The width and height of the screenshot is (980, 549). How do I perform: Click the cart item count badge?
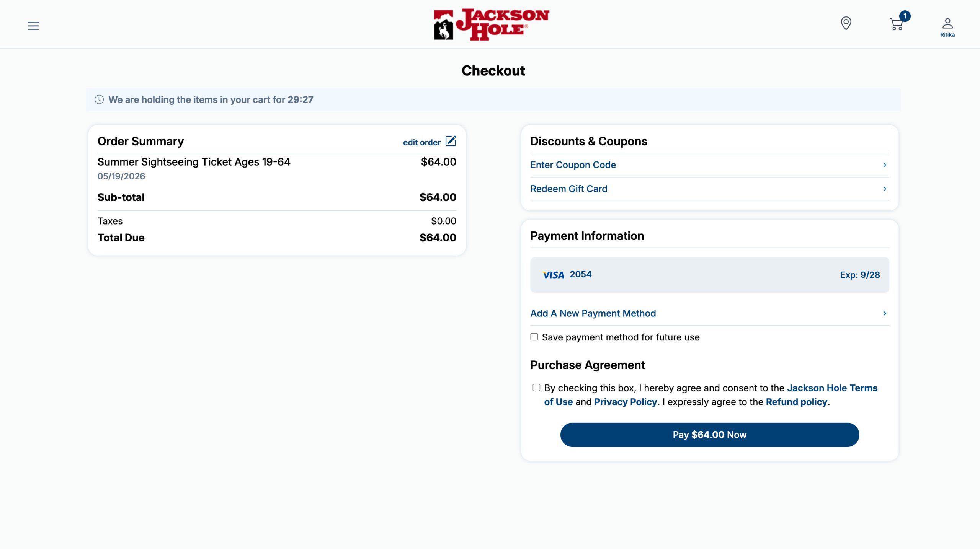click(905, 16)
